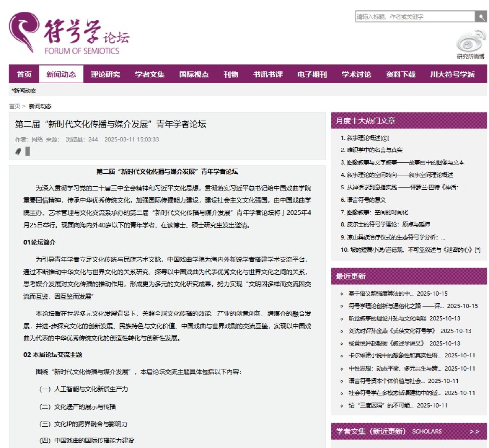Click 首页 in the breadcrumb trail
Image resolution: width=489 pixels, height=448 pixels.
[x=14, y=106]
